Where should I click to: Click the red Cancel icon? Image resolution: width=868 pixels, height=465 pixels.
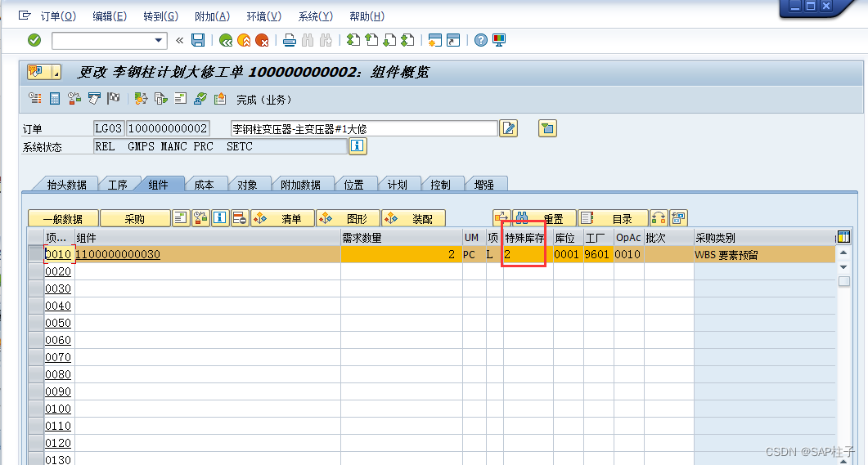(x=262, y=40)
